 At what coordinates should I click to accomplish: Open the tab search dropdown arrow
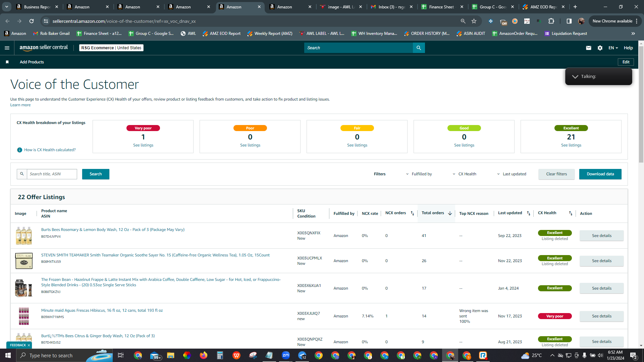7,7
